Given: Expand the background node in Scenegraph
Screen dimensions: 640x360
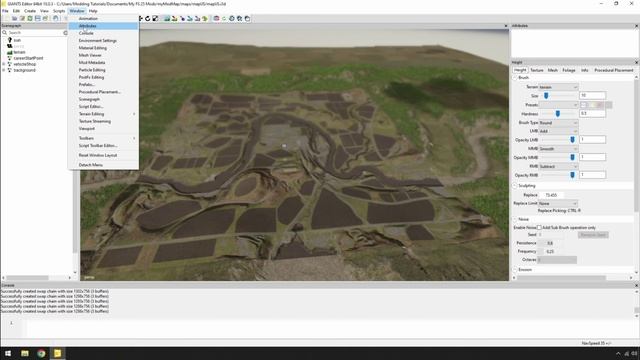Looking at the screenshot, I should pyautogui.click(x=4, y=70).
